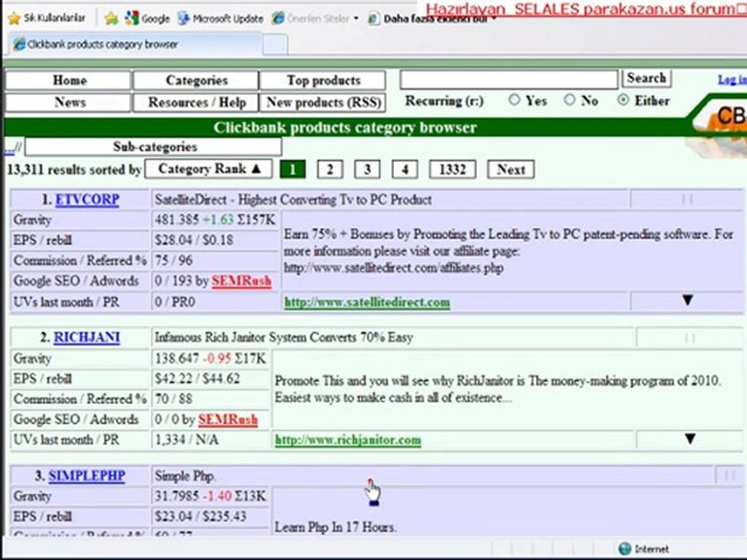Expand the Sub-categories box
The height and width of the screenshot is (560, 747).
click(x=153, y=147)
